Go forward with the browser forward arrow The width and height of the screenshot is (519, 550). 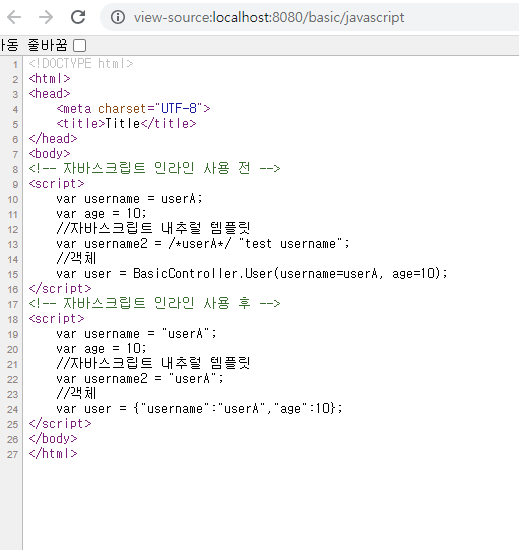[46, 17]
